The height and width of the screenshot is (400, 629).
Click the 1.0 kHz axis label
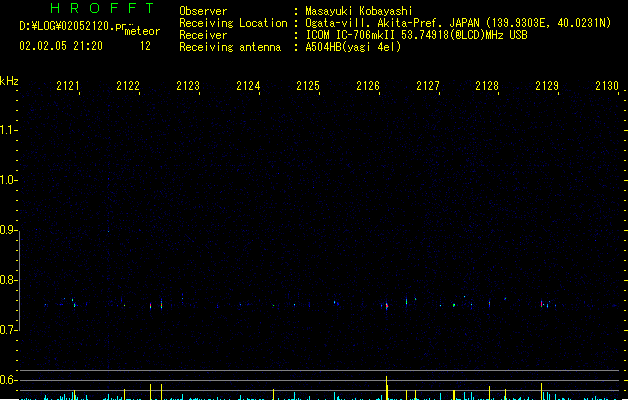7,180
